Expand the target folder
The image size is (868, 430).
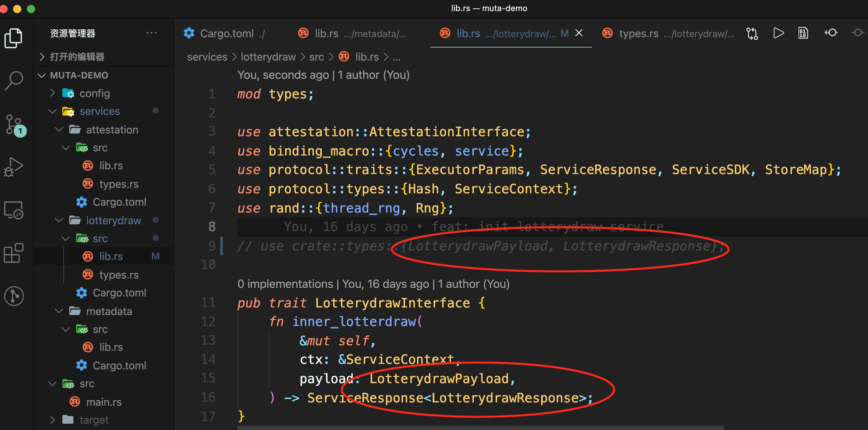click(x=52, y=420)
